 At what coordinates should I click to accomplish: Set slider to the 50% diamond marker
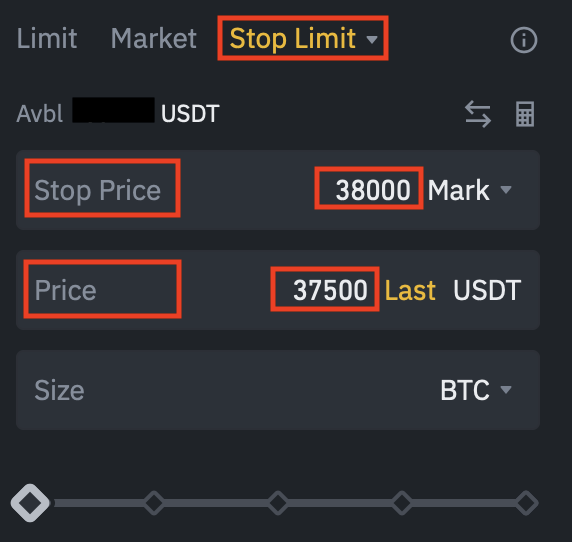point(278,503)
